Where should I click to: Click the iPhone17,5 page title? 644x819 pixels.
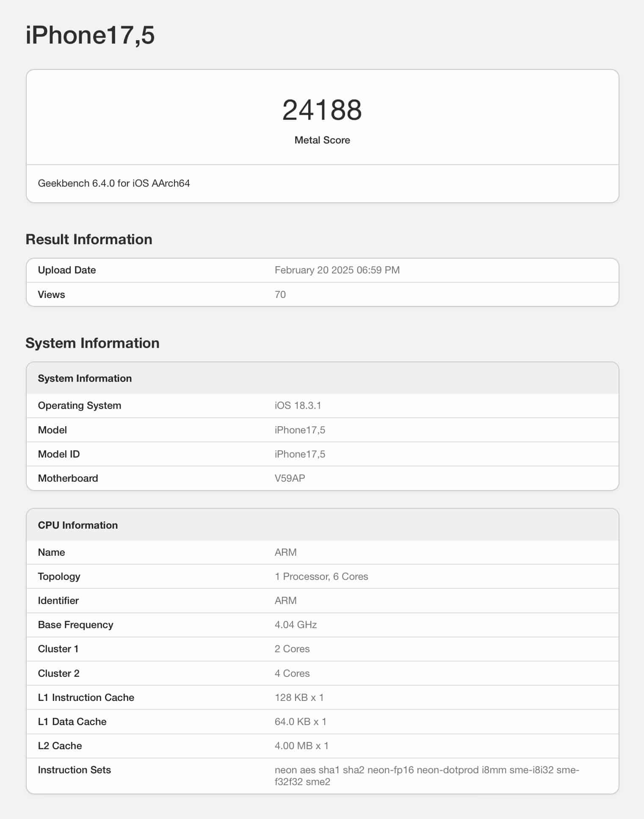point(90,36)
